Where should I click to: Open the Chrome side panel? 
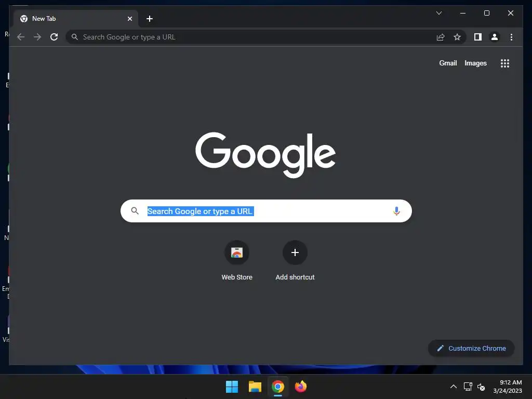478,37
